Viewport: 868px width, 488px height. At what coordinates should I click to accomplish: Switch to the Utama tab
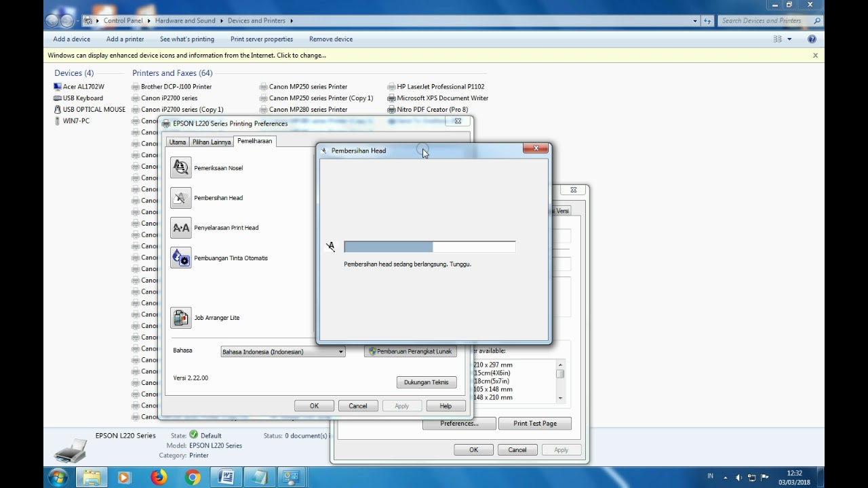click(178, 142)
